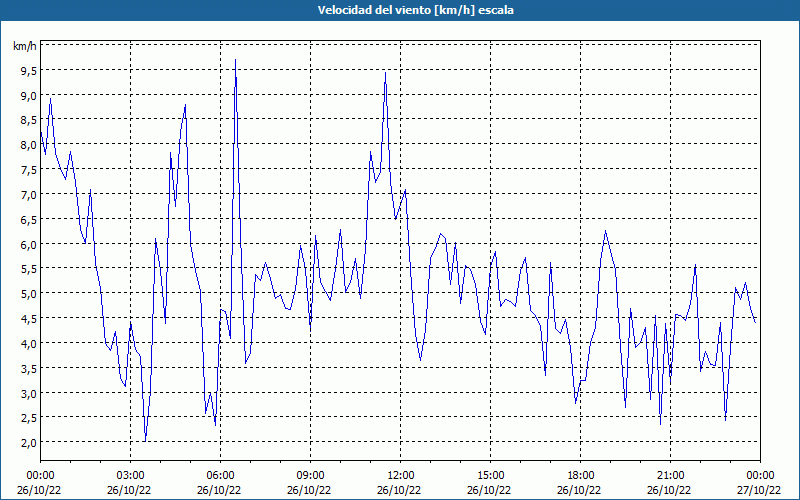800x500 pixels.
Task: Click the 3,5 y-axis label
Action: (28, 368)
